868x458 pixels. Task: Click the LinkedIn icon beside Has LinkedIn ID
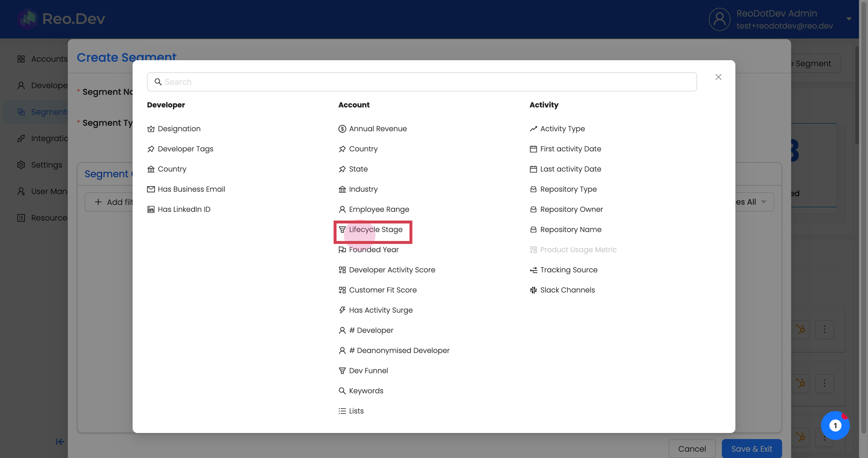151,210
